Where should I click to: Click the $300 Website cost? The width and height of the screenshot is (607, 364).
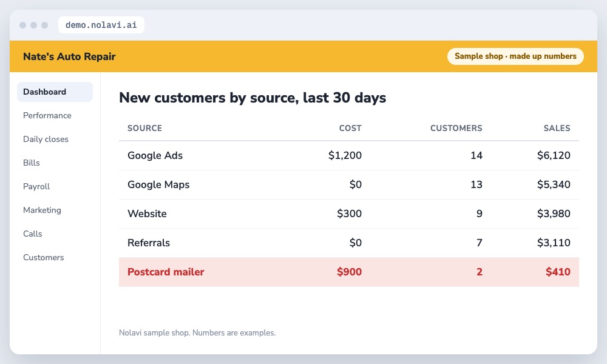pyautogui.click(x=349, y=214)
